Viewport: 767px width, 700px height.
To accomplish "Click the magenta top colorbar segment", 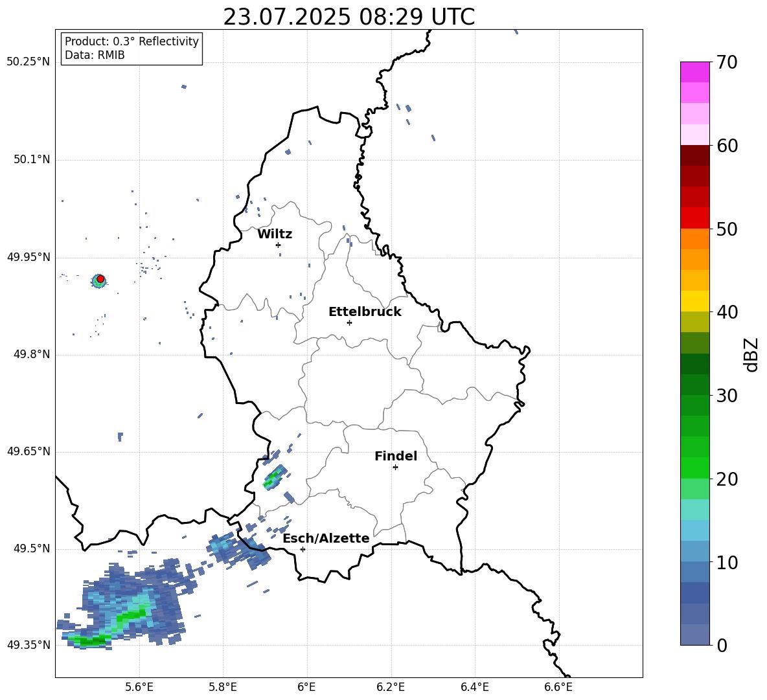I will tap(695, 72).
